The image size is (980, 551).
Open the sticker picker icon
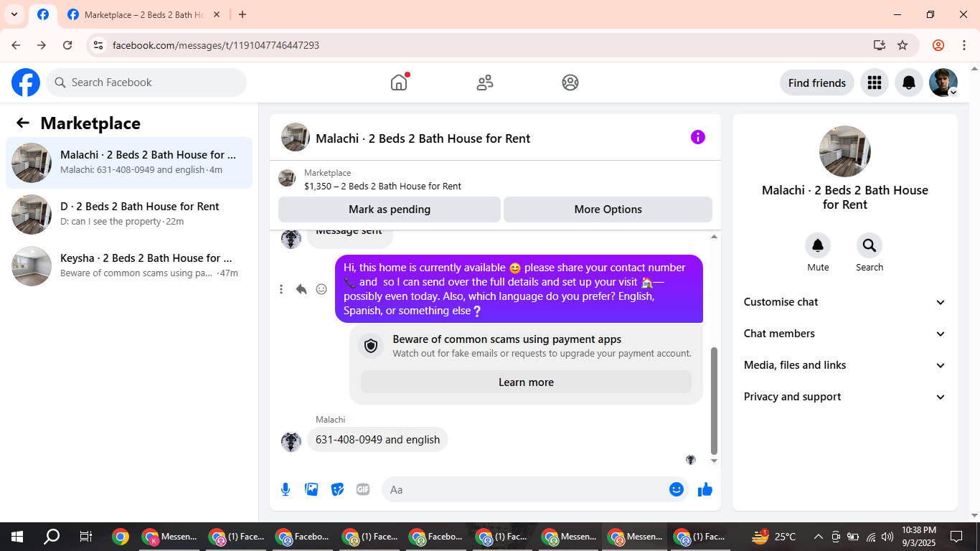coord(337,489)
